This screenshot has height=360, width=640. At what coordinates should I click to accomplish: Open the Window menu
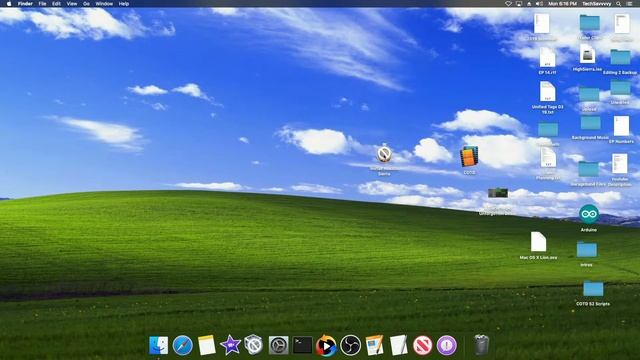[x=104, y=4]
